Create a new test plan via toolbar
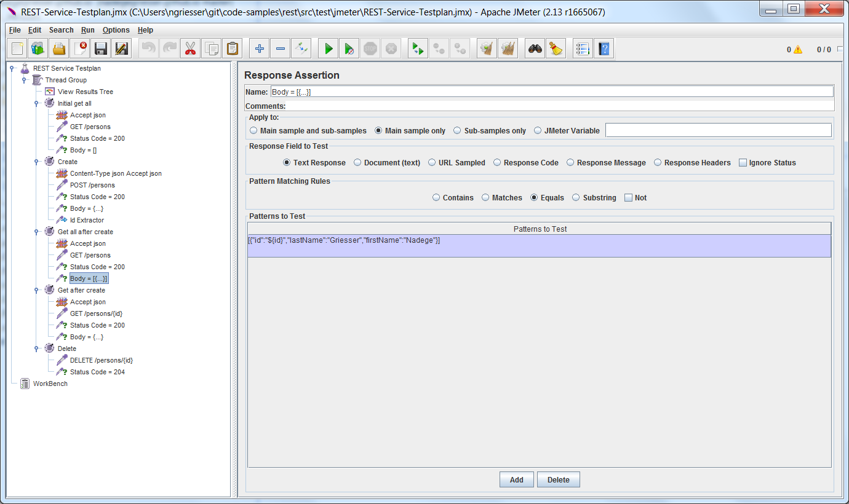The width and height of the screenshot is (849, 504). click(x=18, y=49)
